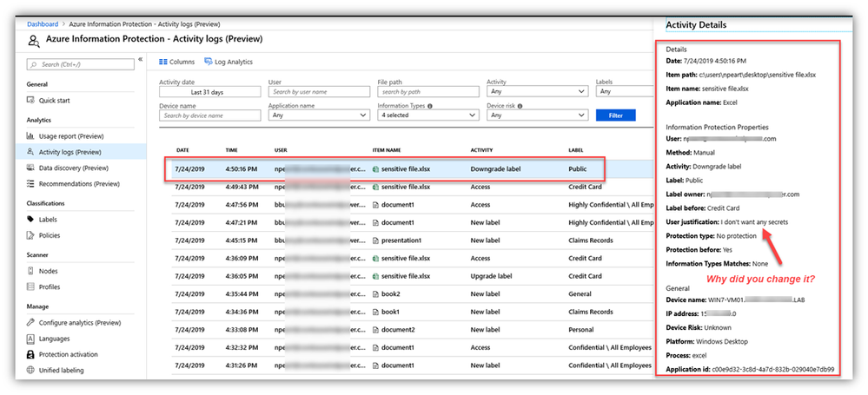Sort by the ITEM NAME column header

(x=387, y=150)
